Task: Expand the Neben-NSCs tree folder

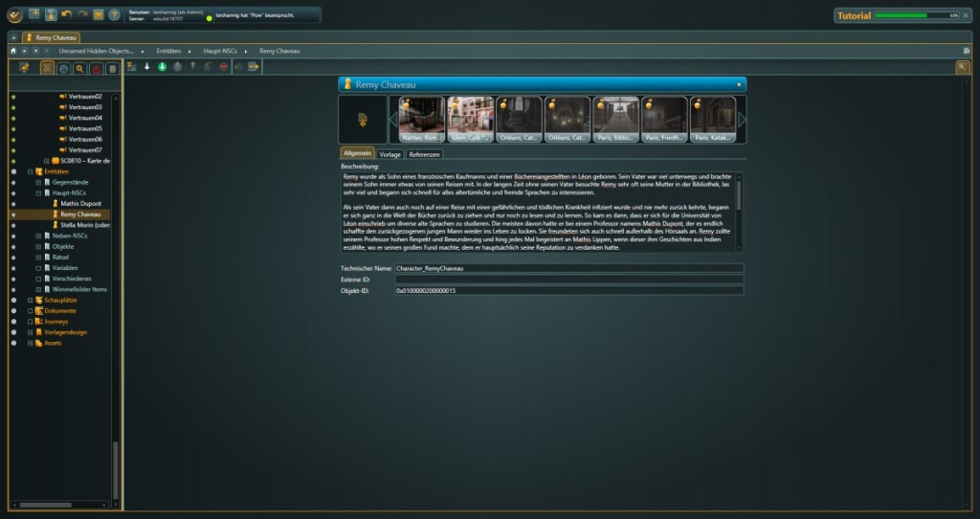Action: pos(38,236)
